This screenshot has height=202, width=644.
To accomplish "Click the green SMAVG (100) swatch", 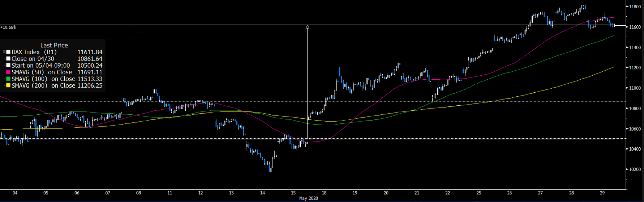I will (8, 79).
